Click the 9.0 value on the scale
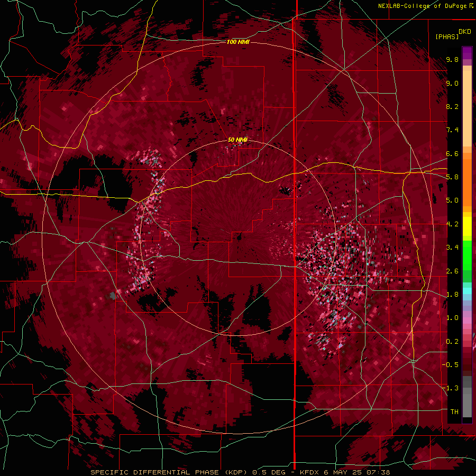Viewport: 476px width, 476px height. pyautogui.click(x=452, y=84)
